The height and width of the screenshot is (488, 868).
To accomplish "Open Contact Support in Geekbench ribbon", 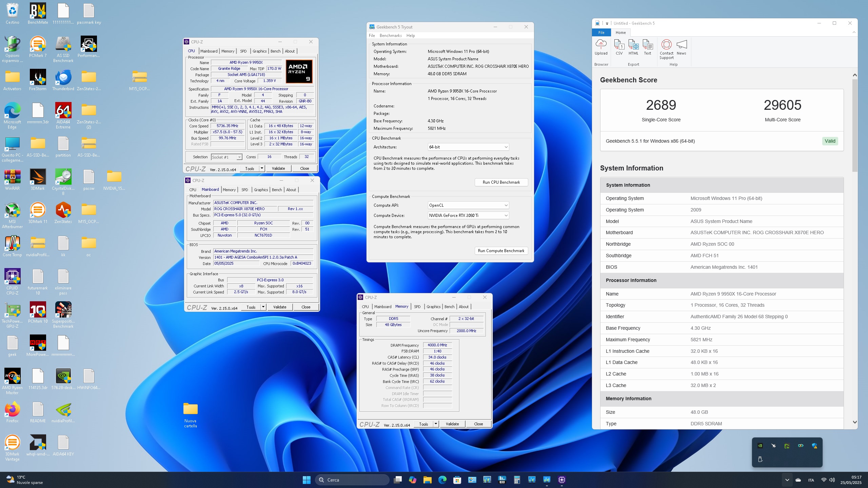I will pos(667,49).
